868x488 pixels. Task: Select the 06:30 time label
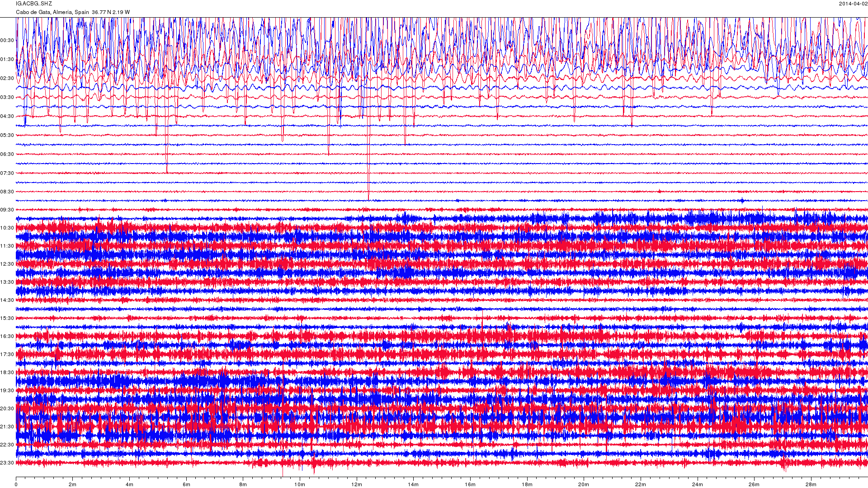(x=7, y=155)
